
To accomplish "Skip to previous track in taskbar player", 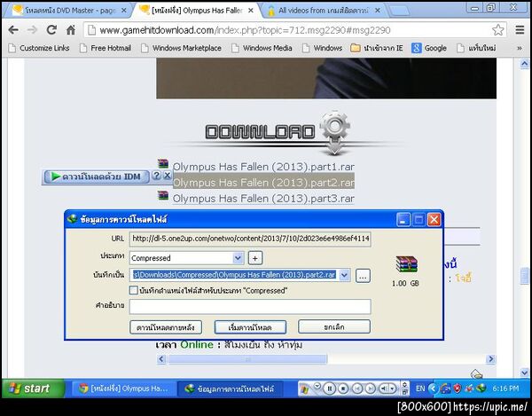I will click(357, 389).
